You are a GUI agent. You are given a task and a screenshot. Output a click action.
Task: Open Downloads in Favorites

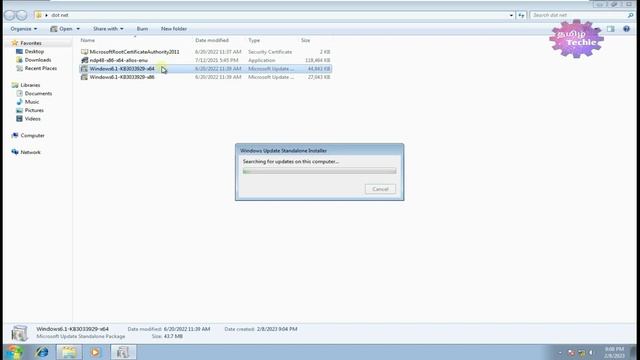click(38, 60)
